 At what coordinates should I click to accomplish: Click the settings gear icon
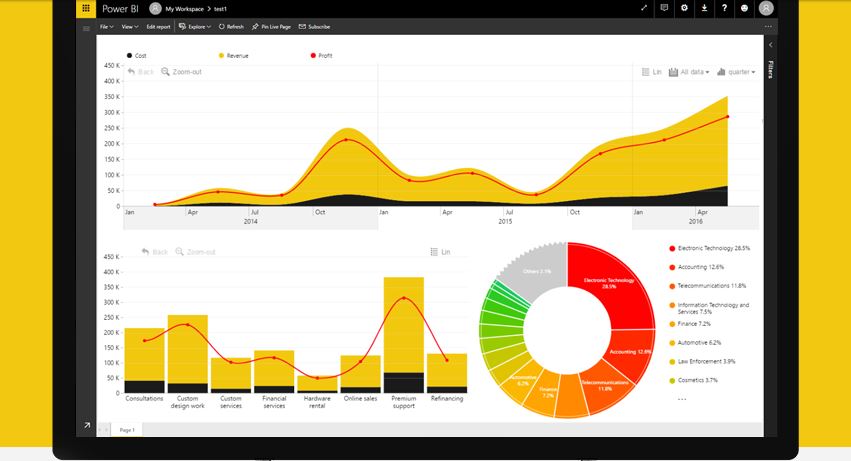point(684,8)
